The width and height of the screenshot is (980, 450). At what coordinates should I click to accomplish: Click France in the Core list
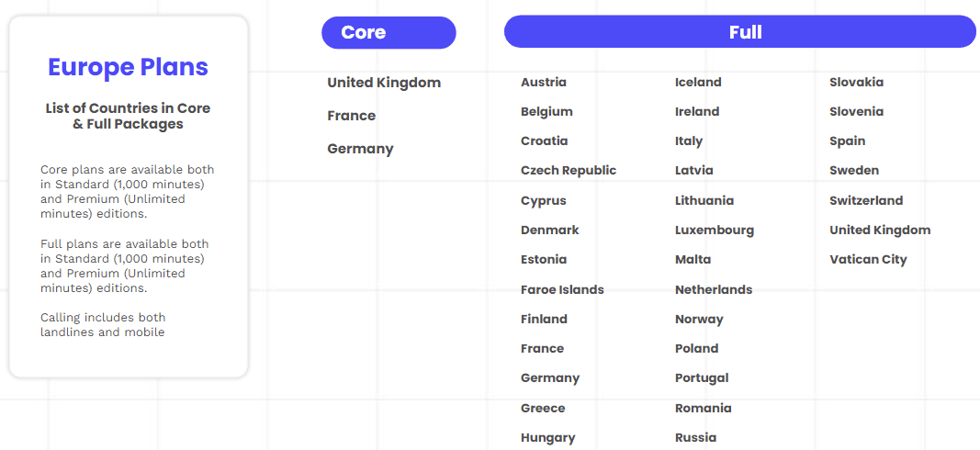(x=351, y=116)
